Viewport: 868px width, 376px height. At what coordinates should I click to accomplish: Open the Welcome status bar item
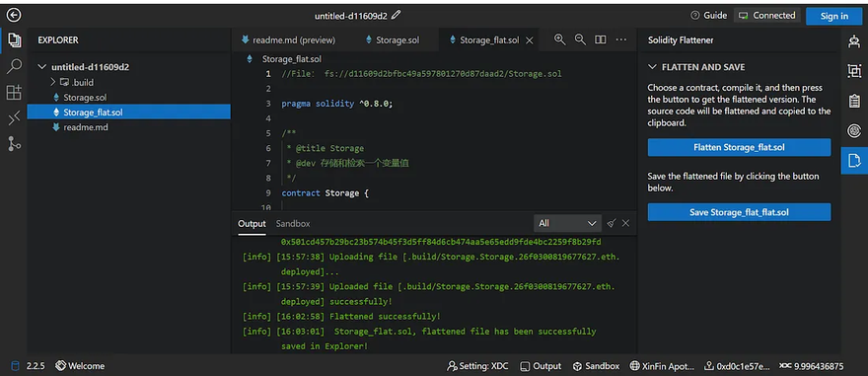[x=80, y=366]
